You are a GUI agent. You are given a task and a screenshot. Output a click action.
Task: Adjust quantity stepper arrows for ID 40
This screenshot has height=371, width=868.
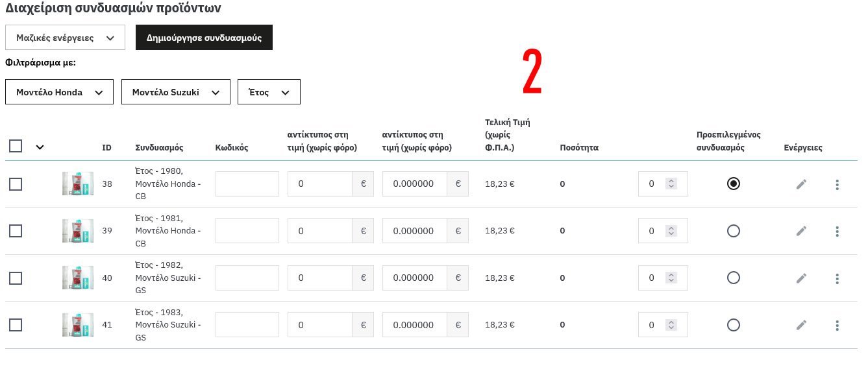coord(671,278)
